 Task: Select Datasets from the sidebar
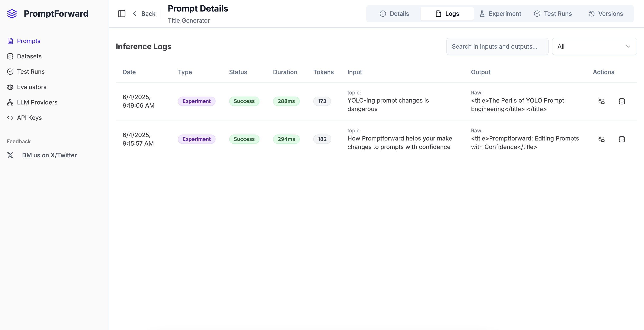coord(29,56)
